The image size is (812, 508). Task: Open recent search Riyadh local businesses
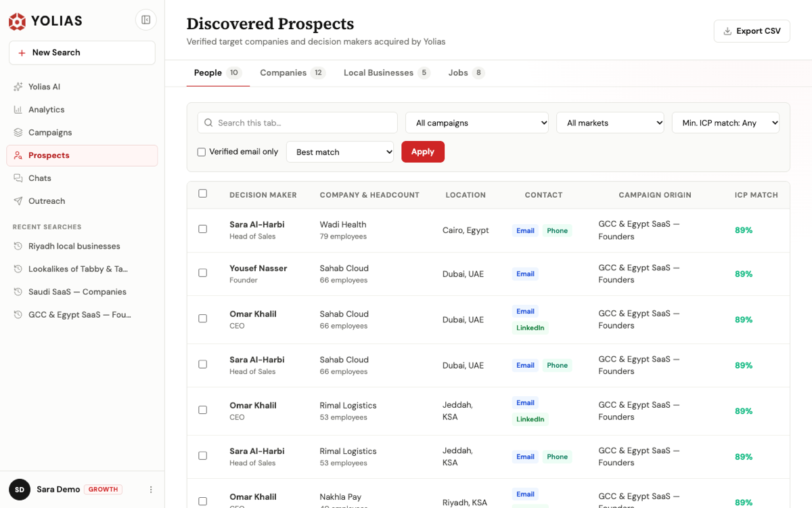(x=82, y=247)
